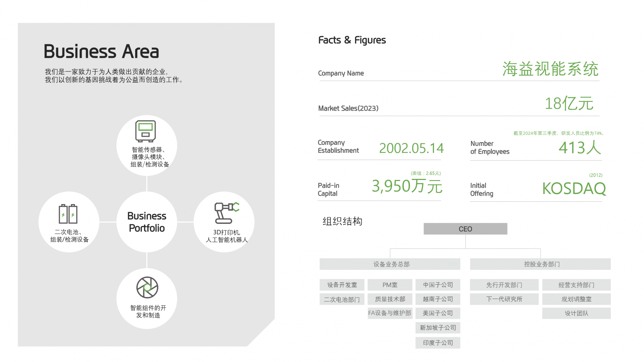Select the PM室 box
Screen dimensions: 644x362
pos(390,285)
